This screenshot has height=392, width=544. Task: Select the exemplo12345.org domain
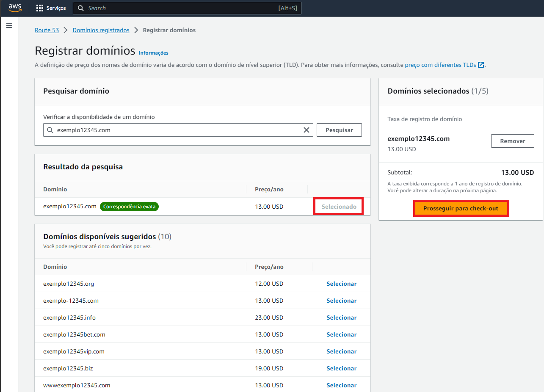coord(341,284)
